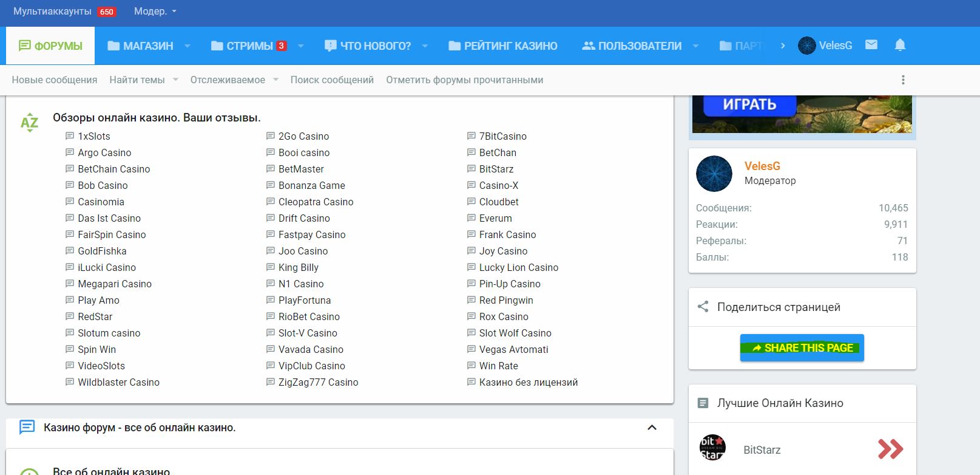The image size is (980, 475).
Task: Click the ИГРАТЬ banner button
Action: tap(749, 104)
